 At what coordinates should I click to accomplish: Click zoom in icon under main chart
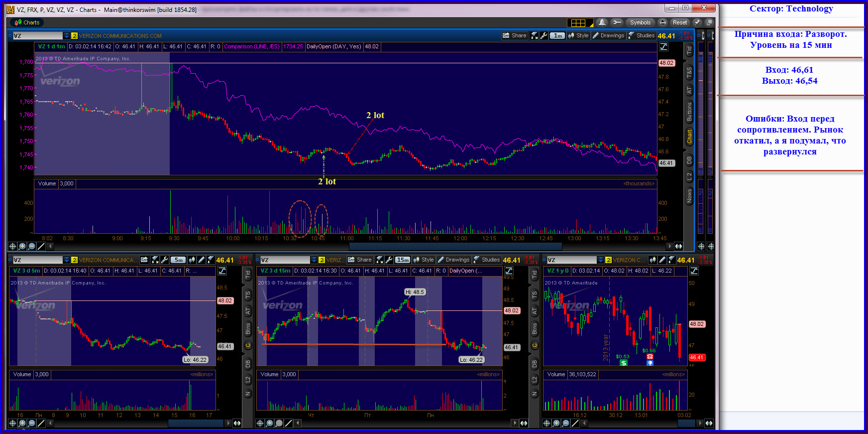pyautogui.click(x=22, y=246)
